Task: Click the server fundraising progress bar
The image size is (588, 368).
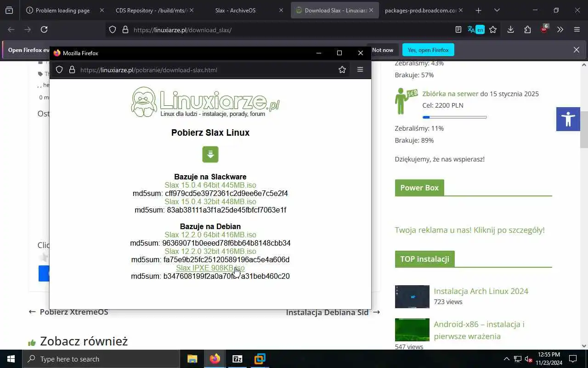Action: click(x=454, y=117)
